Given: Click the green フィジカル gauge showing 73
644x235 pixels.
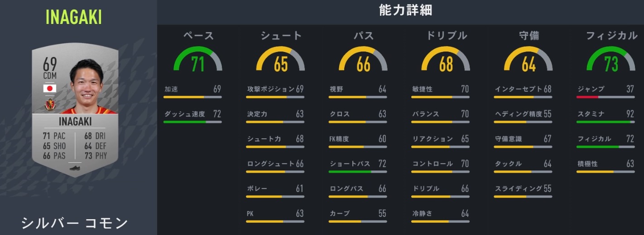Looking at the screenshot, I should pos(611,61).
